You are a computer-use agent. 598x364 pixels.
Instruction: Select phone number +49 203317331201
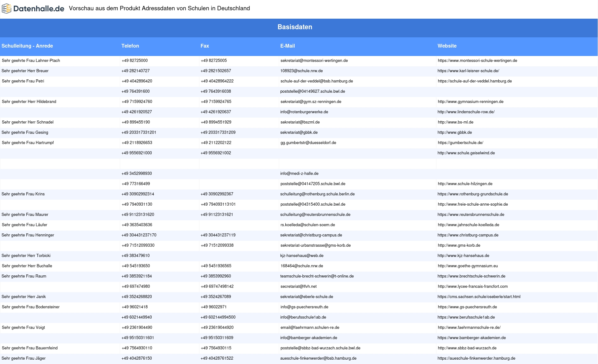tap(139, 133)
